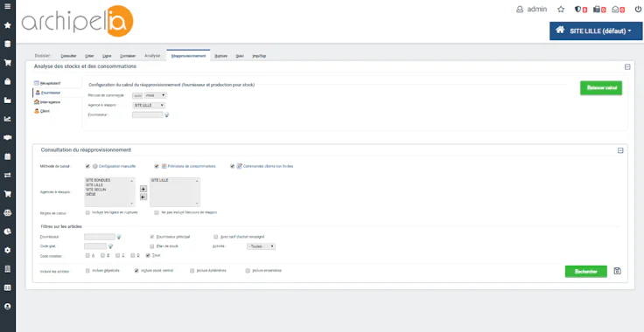This screenshot has width=644, height=332.
Task: Open the shield alerts icon in the header
Action: point(577,9)
